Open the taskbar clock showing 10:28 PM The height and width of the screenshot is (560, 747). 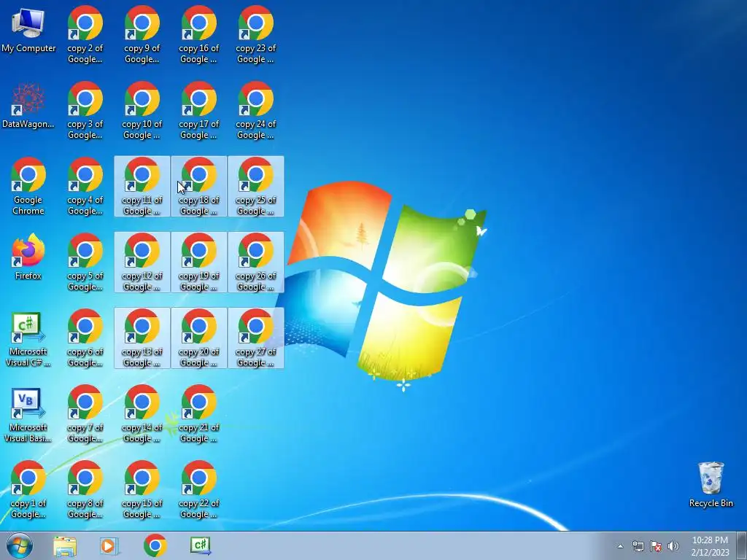710,546
